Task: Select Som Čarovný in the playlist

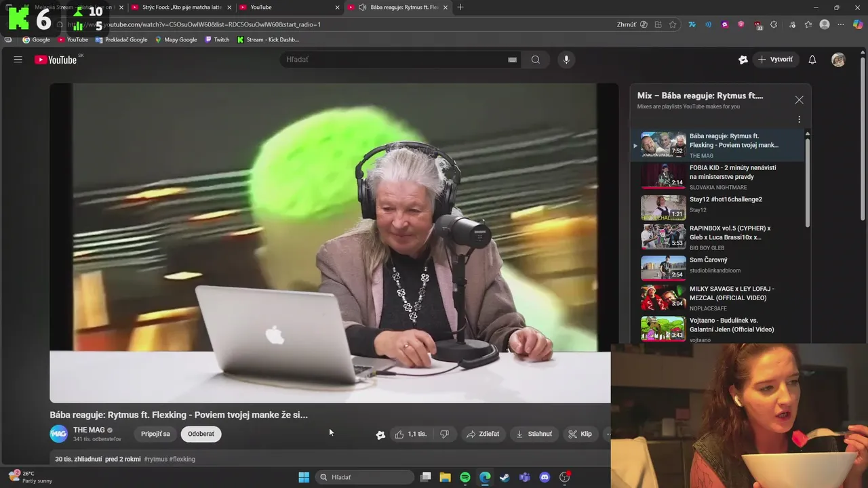Action: point(723,267)
